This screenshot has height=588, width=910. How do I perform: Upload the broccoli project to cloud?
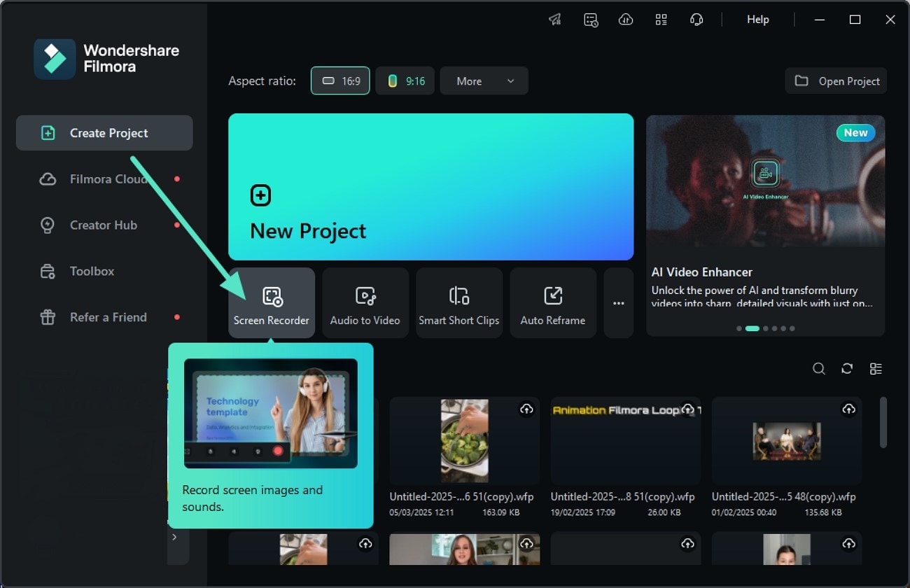pos(526,409)
